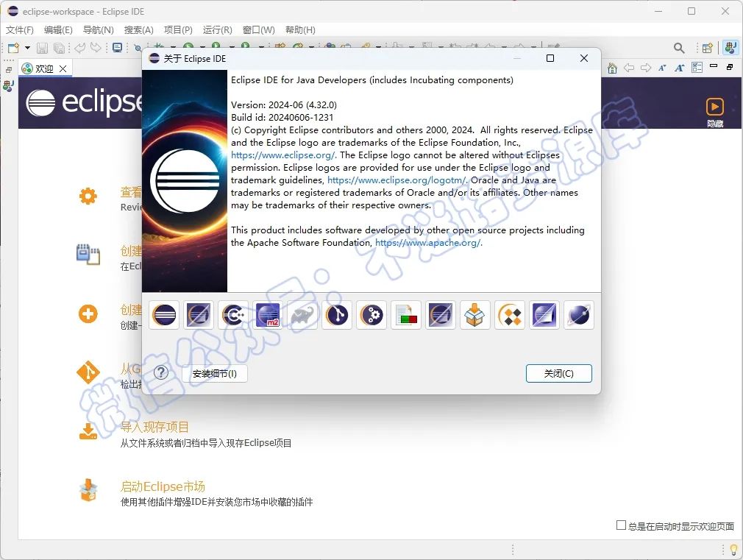Open 运行(R) menu

218,30
